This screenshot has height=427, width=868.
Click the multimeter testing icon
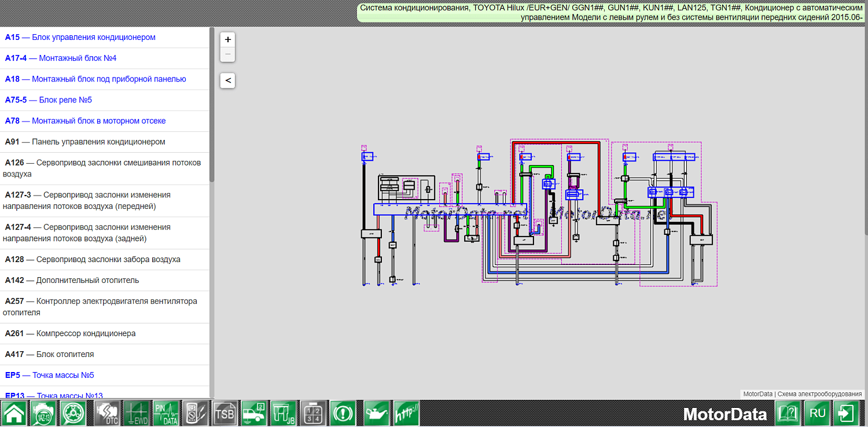pos(196,414)
